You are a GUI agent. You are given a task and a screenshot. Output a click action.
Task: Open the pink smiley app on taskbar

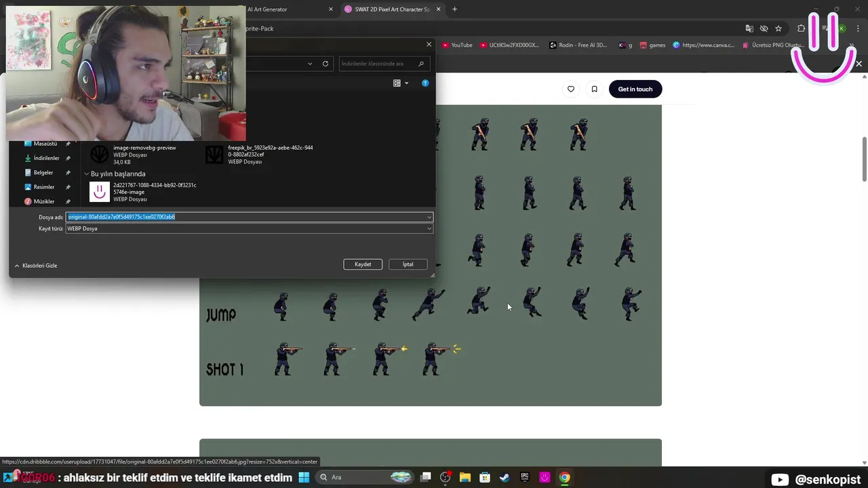tap(545, 477)
